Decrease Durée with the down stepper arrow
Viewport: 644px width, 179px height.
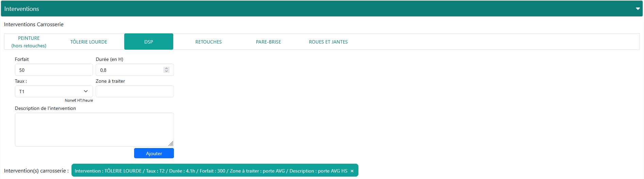(166, 71)
